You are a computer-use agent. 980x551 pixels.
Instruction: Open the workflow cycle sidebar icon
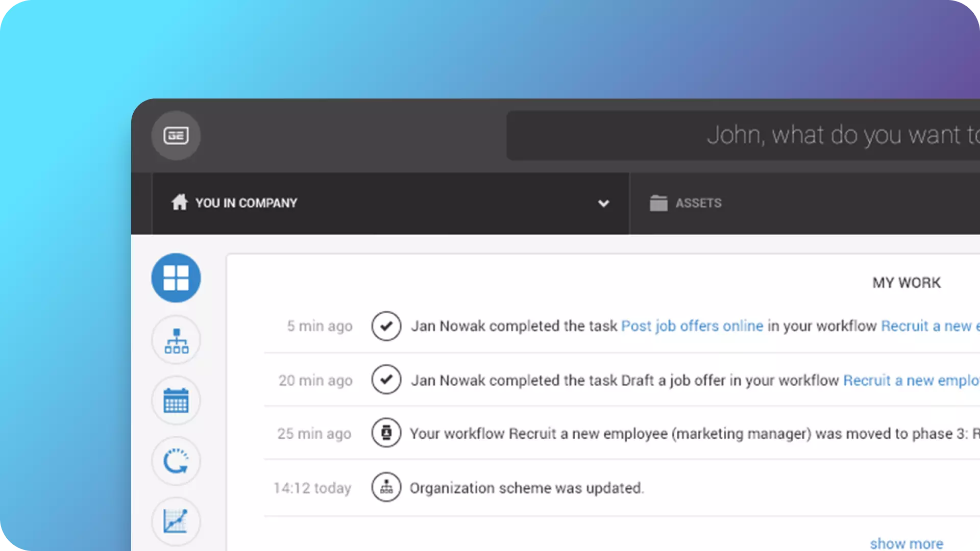[x=176, y=461]
